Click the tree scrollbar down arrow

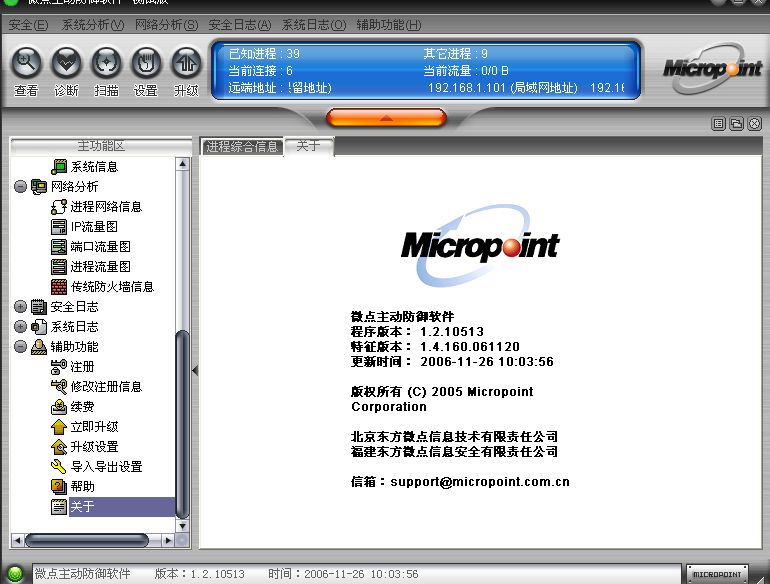[x=183, y=526]
